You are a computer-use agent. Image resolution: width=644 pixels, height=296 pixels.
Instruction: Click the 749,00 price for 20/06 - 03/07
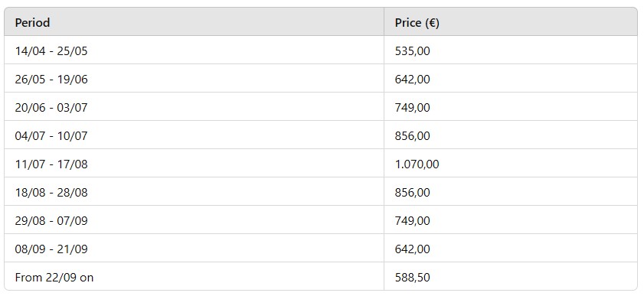(x=412, y=107)
